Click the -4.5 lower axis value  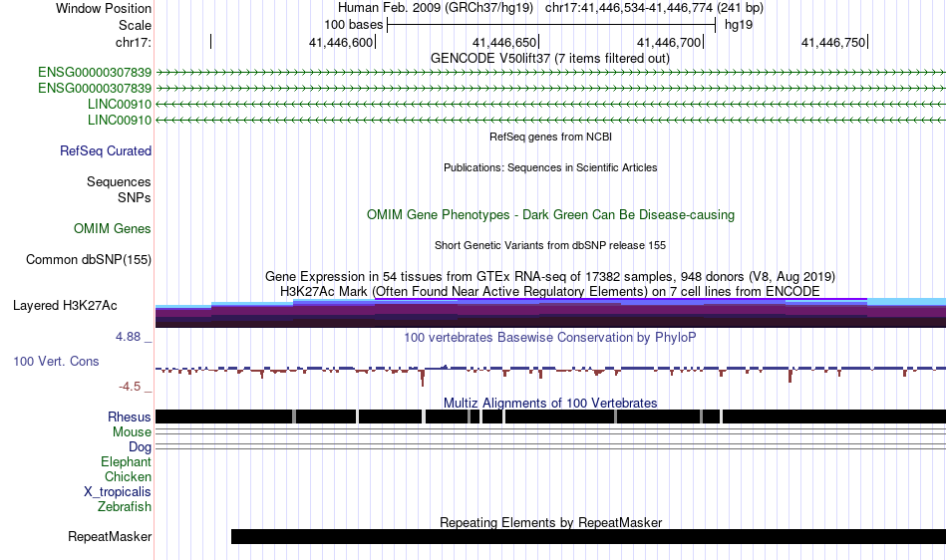(130, 387)
